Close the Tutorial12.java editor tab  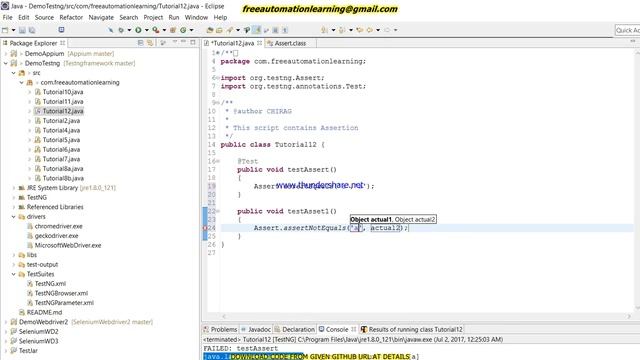coord(259,43)
